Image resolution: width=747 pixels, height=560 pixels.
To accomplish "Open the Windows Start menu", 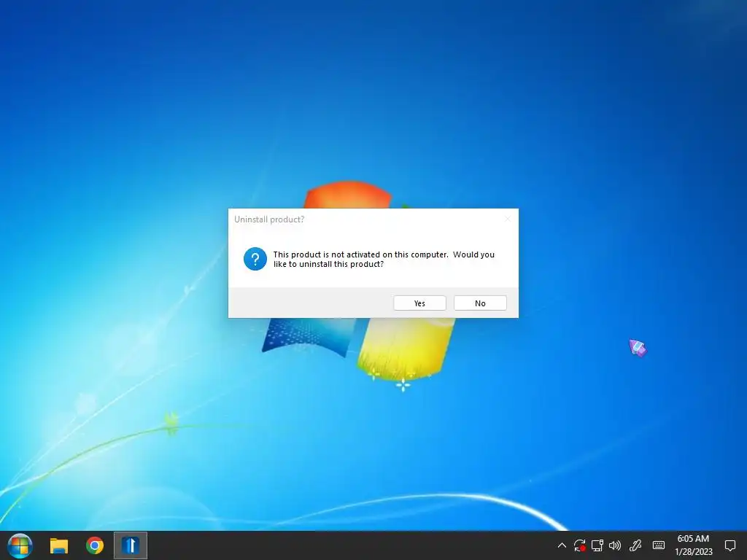I will click(20, 545).
